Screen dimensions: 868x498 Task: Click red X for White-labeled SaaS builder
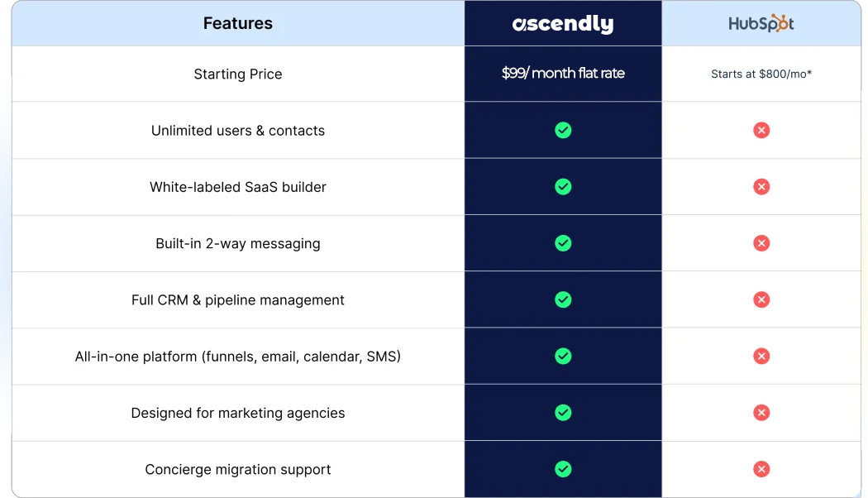761,187
